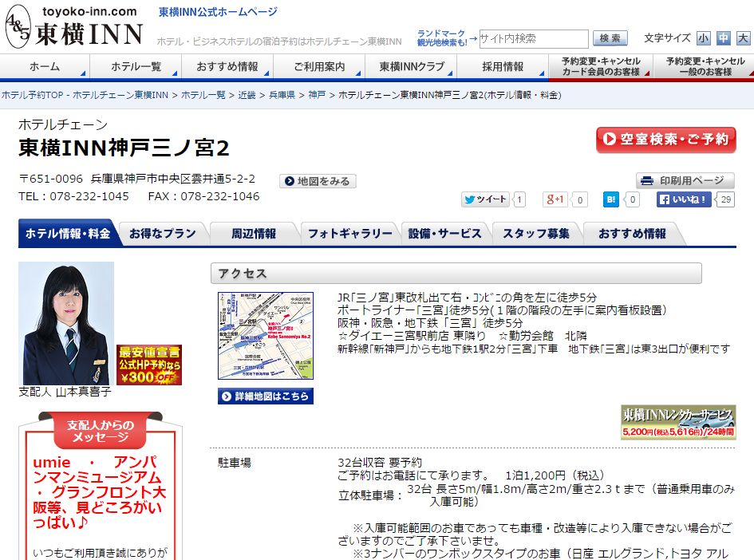Click the Google +1 count 0
This screenshot has width=754, height=560.
coord(580,199)
